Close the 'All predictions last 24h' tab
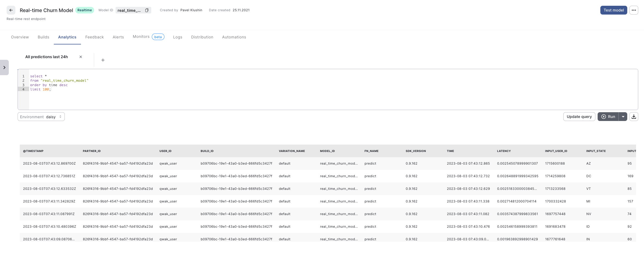The image size is (644, 262). 81,57
